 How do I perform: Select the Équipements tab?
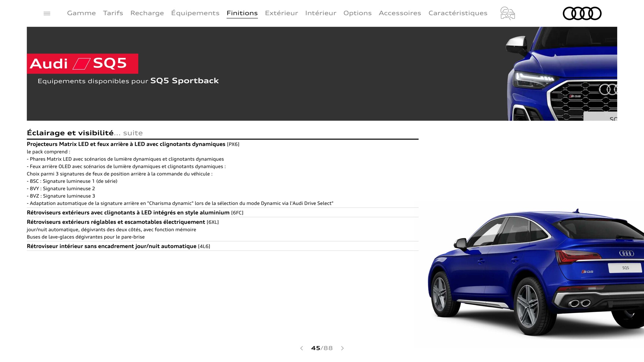[x=195, y=13]
